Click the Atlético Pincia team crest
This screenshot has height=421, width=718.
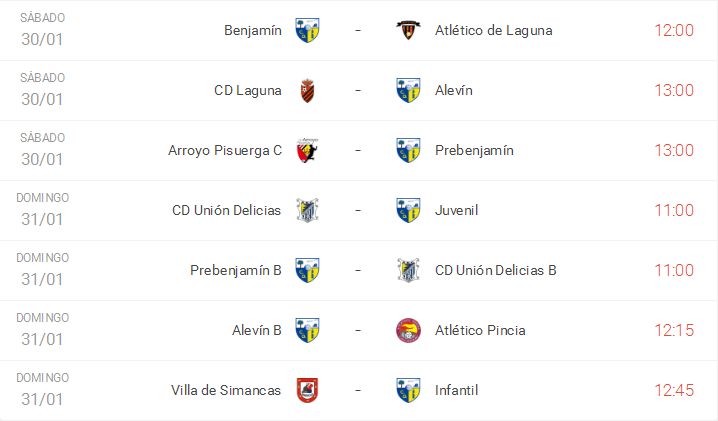tap(407, 330)
